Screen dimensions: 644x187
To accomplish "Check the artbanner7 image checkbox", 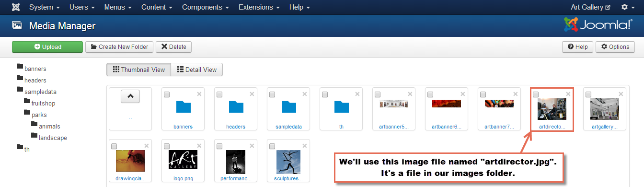I will [x=483, y=94].
